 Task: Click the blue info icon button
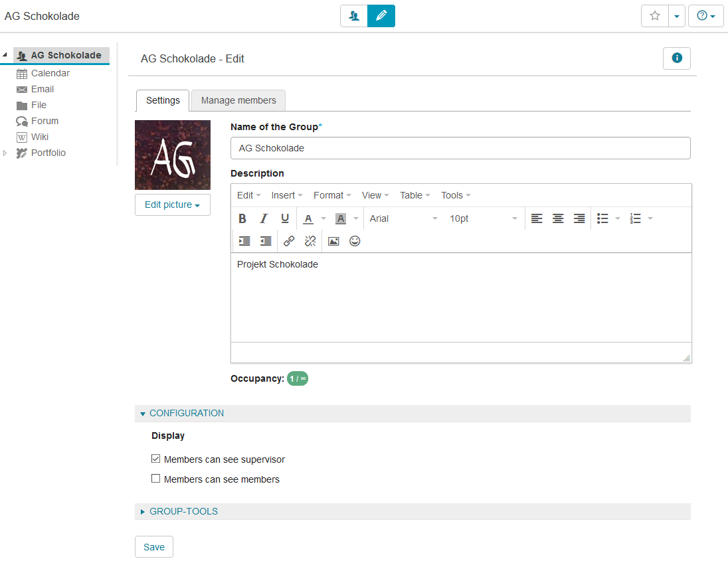[677, 58]
